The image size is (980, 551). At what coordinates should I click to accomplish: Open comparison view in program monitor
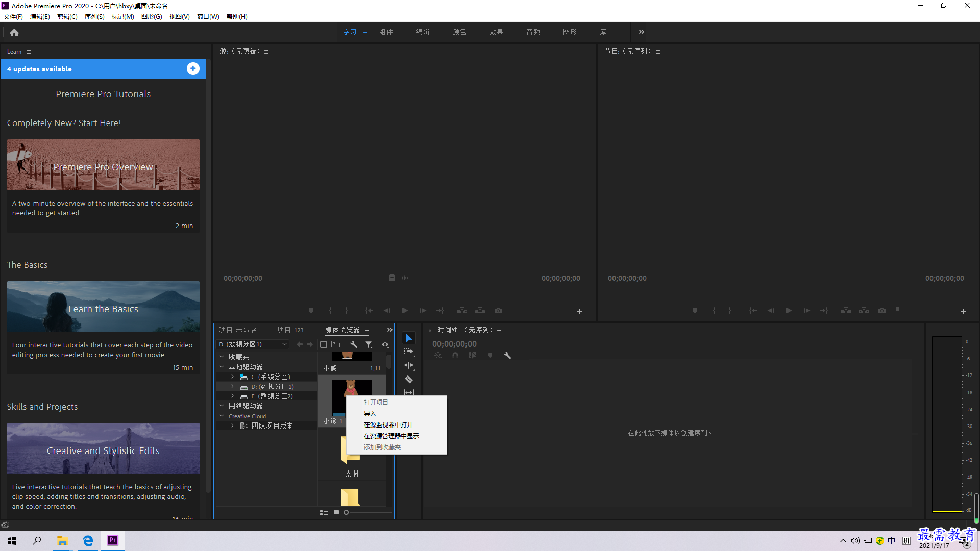(899, 310)
